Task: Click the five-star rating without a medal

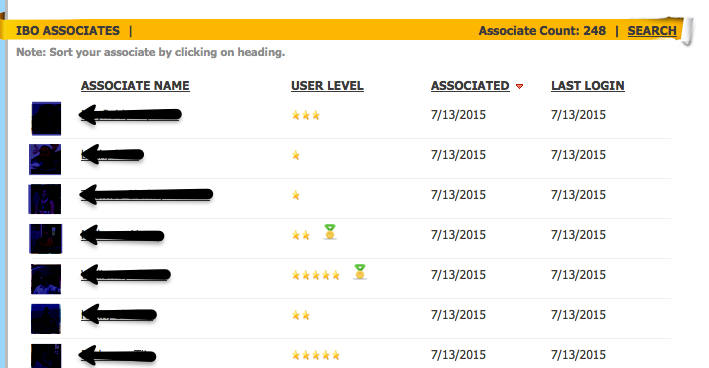Action: (x=316, y=355)
